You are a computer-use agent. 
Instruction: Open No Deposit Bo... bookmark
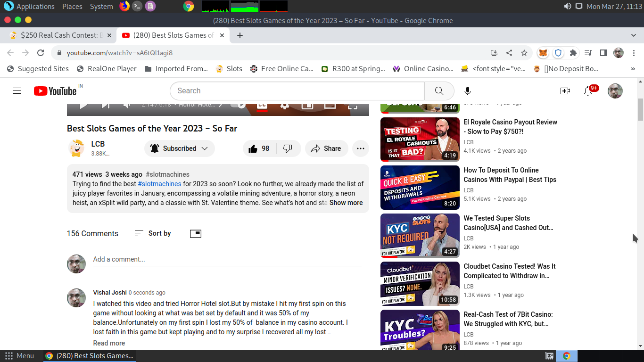(x=566, y=69)
